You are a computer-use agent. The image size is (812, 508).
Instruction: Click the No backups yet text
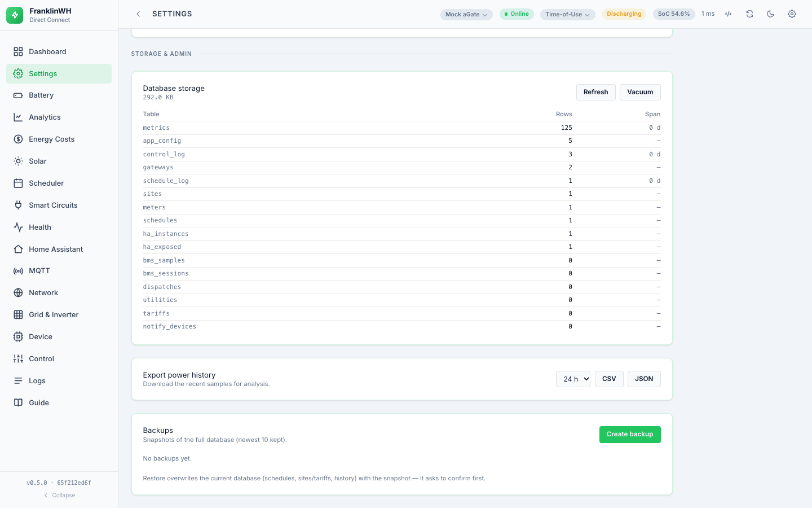(x=167, y=459)
